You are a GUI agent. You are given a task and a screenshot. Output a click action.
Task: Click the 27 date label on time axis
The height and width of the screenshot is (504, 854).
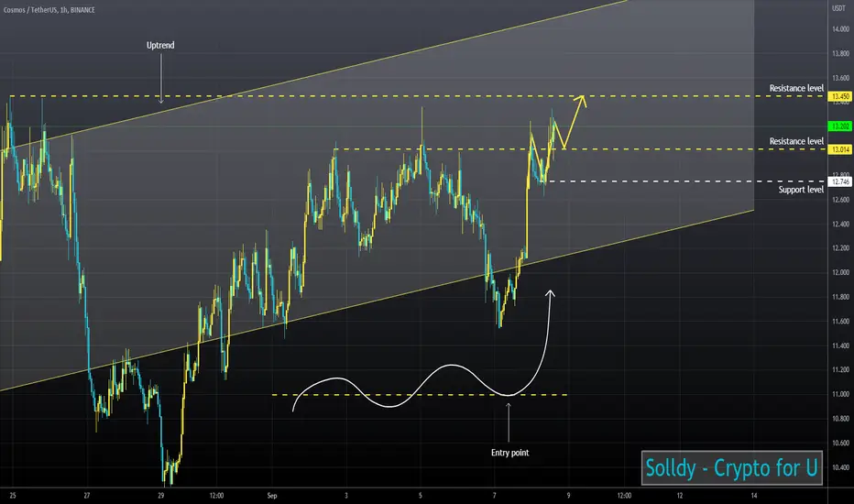[x=87, y=496]
